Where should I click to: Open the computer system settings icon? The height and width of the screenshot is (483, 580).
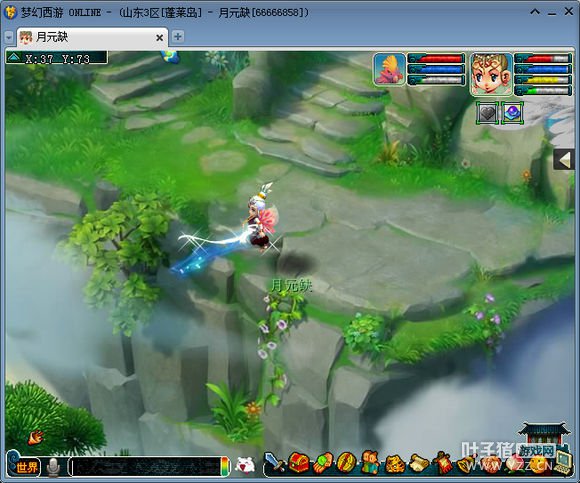pos(563,462)
